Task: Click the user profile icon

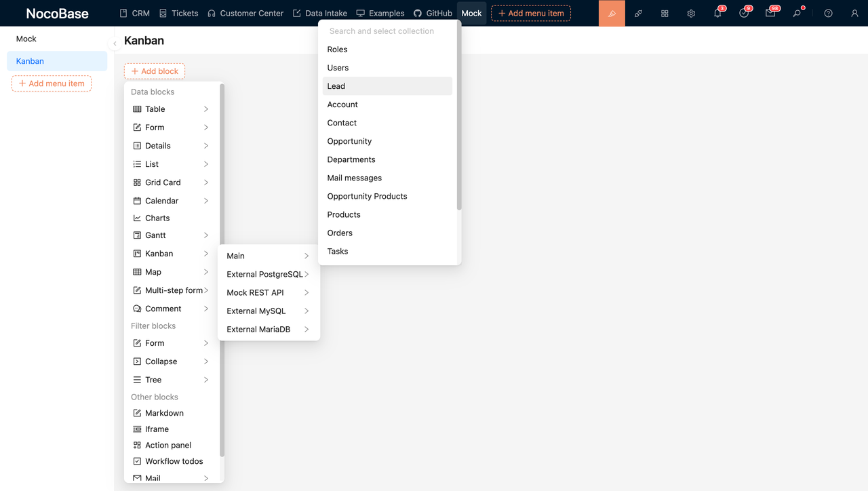Action: (854, 13)
